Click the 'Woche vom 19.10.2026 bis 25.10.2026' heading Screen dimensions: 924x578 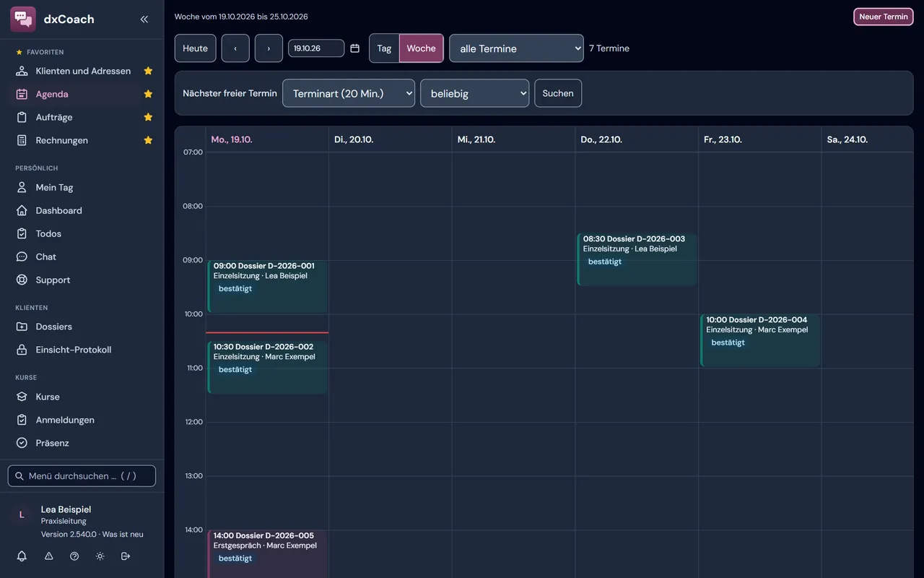[241, 17]
